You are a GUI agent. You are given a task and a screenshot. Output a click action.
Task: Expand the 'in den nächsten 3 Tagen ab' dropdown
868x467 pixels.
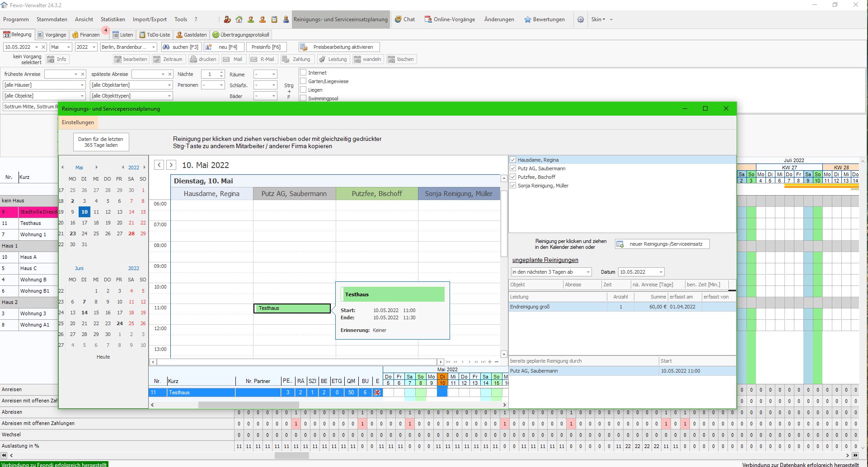(588, 272)
